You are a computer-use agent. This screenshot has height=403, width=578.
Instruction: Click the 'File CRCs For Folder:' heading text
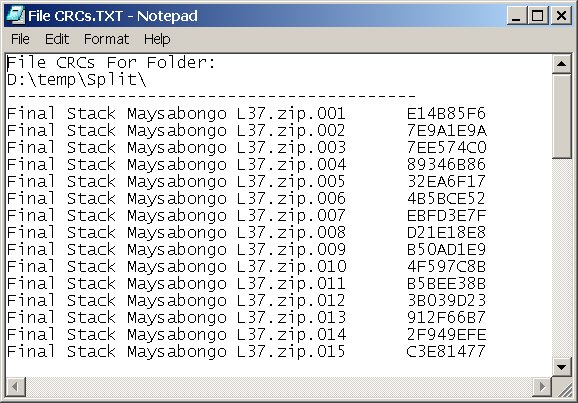point(111,62)
